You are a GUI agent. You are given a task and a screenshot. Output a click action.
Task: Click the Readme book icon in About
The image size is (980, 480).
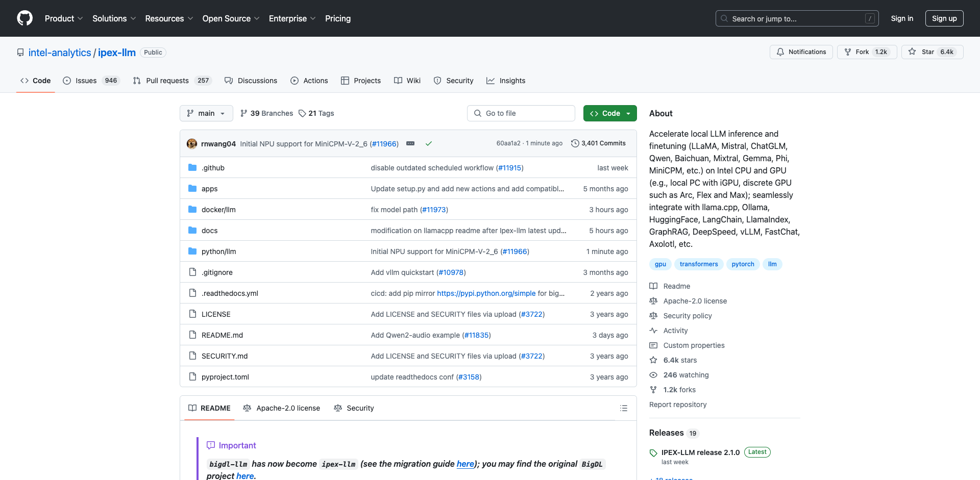pos(653,286)
